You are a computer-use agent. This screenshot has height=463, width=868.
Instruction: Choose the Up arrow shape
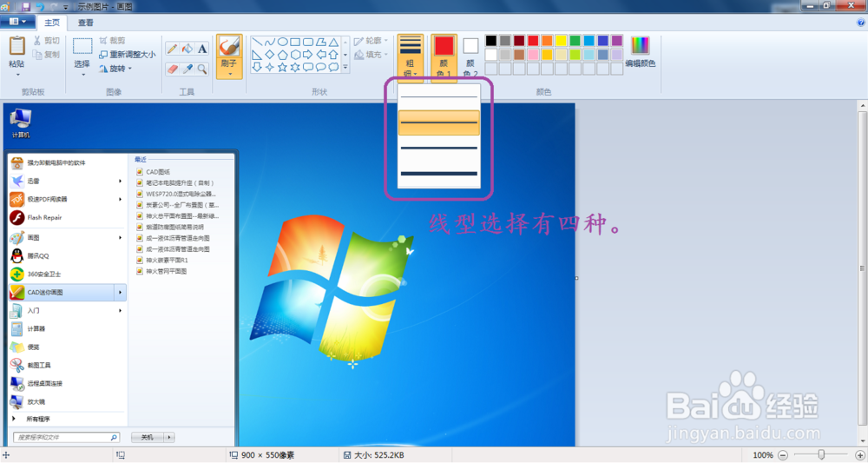[333, 55]
